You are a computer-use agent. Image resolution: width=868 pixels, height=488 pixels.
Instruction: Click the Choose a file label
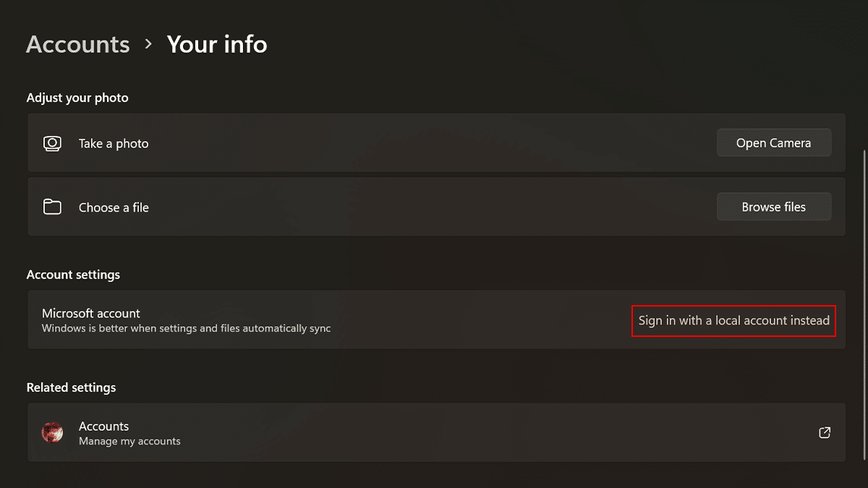pos(114,207)
